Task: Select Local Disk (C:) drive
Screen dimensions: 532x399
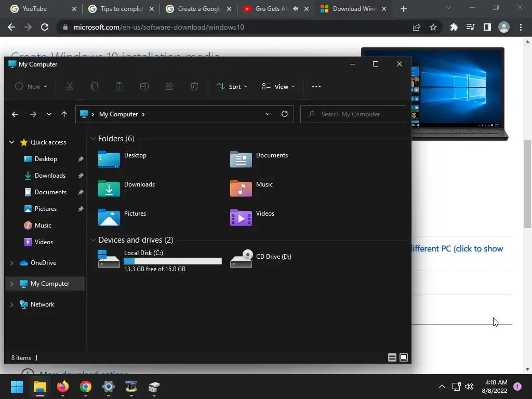Action: 160,261
